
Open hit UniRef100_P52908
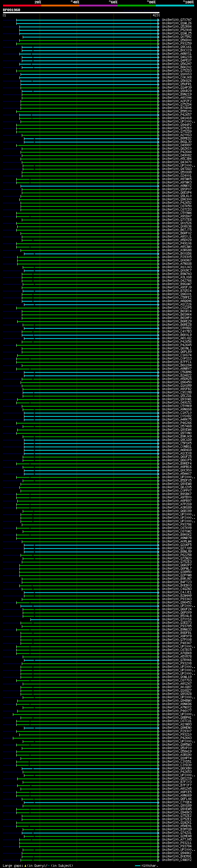coord(177,30)
